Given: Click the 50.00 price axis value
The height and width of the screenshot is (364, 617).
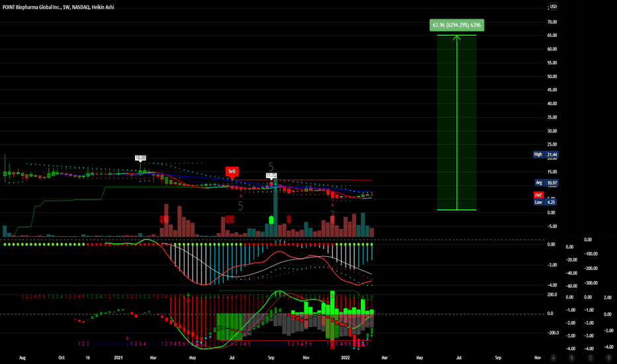Looking at the screenshot, I should click(x=551, y=76).
